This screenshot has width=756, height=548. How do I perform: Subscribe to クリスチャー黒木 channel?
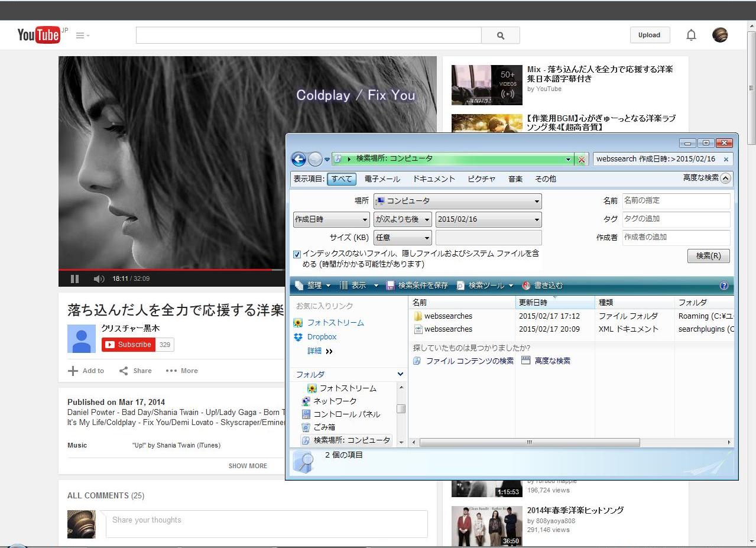(128, 345)
